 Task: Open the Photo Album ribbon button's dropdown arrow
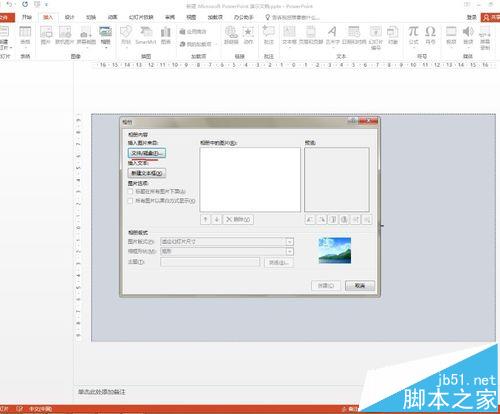pyautogui.click(x=106, y=47)
